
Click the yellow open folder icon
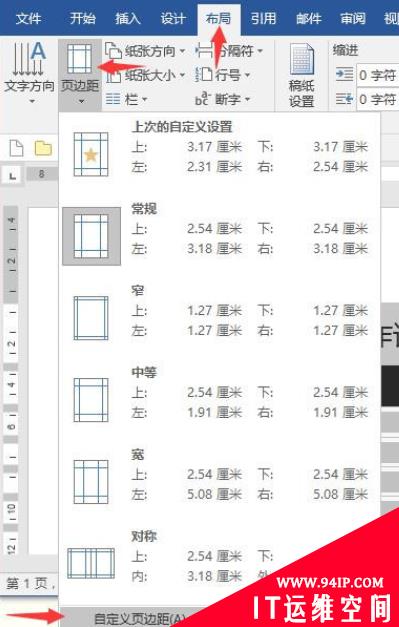click(43, 148)
